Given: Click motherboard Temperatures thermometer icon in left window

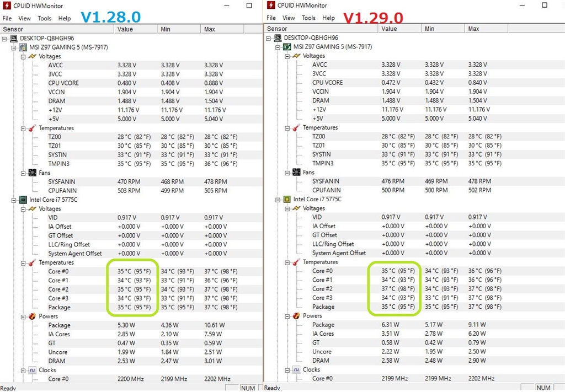Looking at the screenshot, I should 33,128.
